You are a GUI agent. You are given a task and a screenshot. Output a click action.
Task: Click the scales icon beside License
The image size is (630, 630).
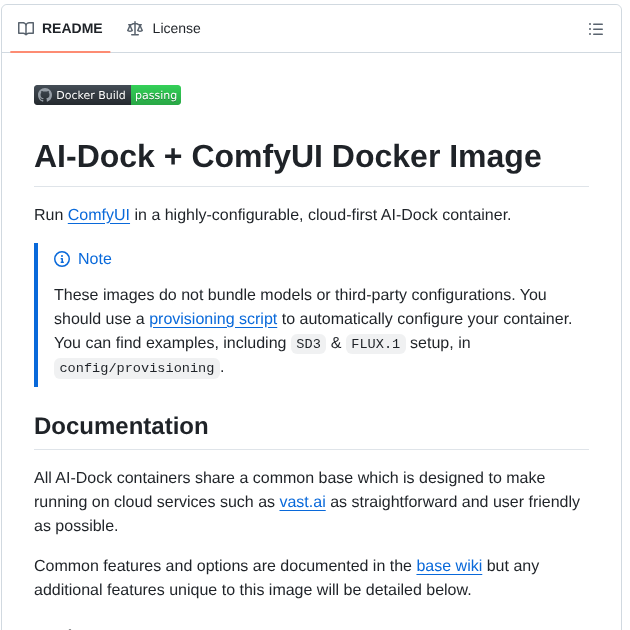tap(135, 29)
